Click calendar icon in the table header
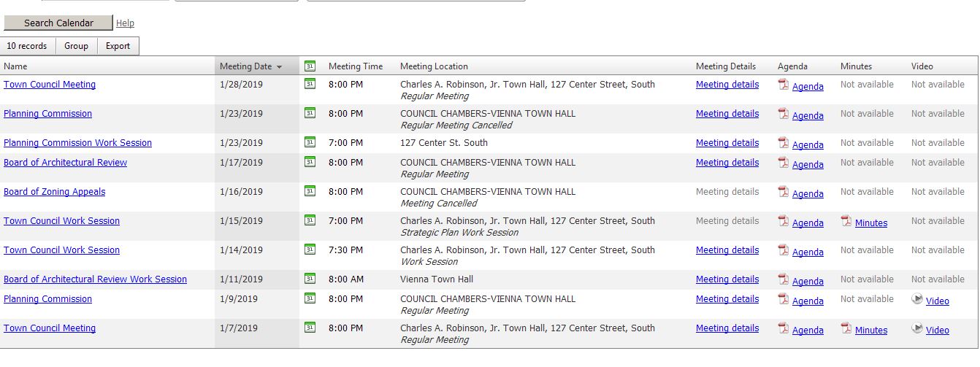The height and width of the screenshot is (367, 980). (310, 66)
